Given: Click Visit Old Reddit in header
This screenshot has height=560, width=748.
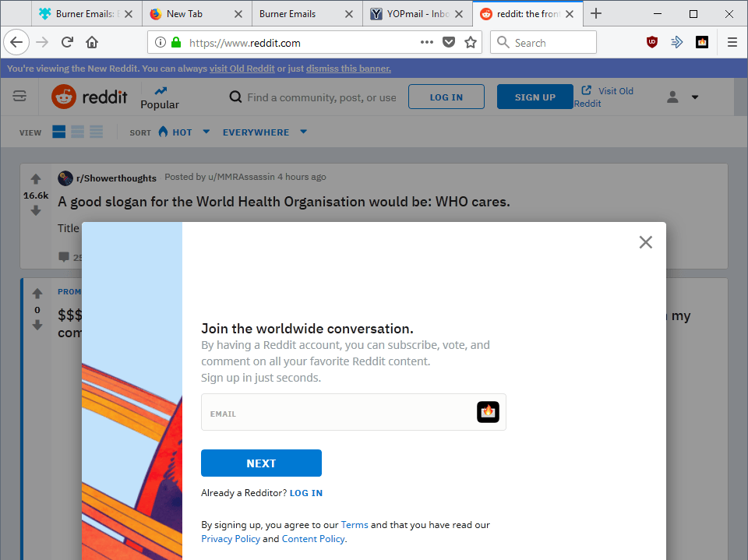Looking at the screenshot, I should tap(604, 97).
